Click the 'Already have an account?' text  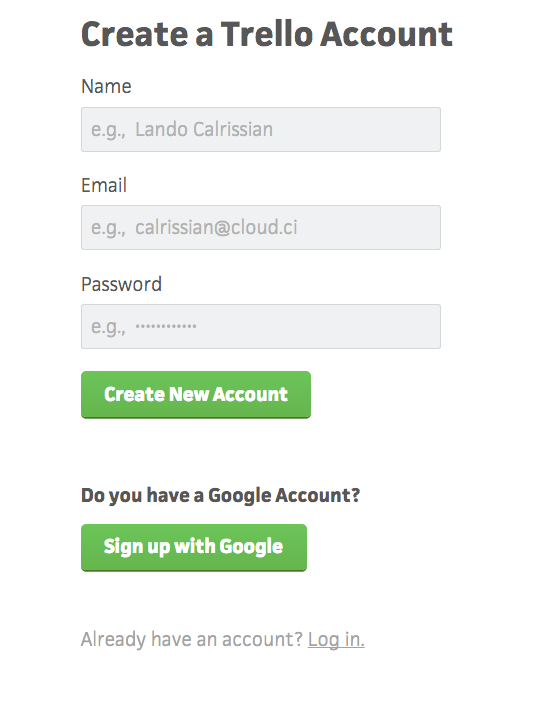[x=192, y=639]
